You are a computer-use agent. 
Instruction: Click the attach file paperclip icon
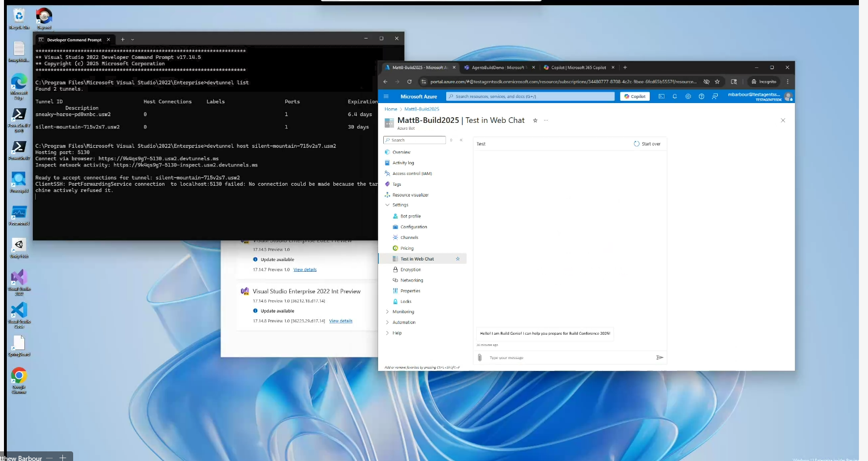pos(480,357)
